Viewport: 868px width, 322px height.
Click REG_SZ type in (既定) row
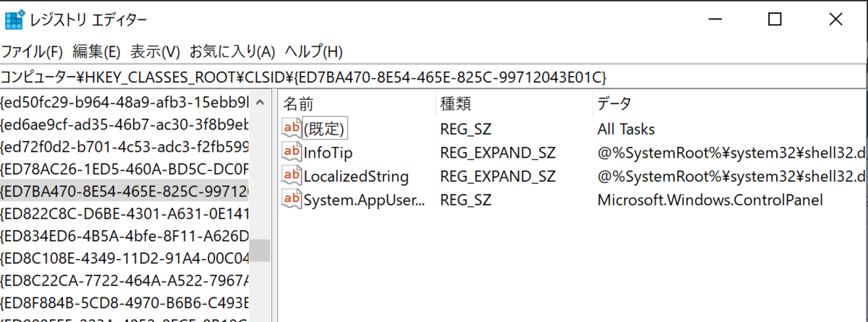pyautogui.click(x=467, y=130)
